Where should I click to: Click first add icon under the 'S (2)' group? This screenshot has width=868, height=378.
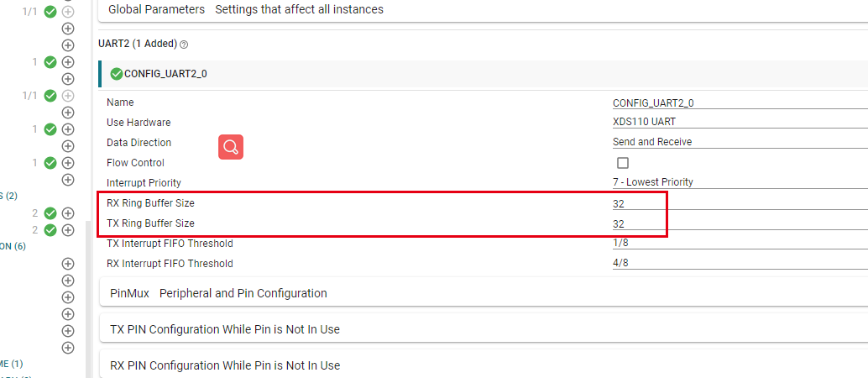click(68, 213)
